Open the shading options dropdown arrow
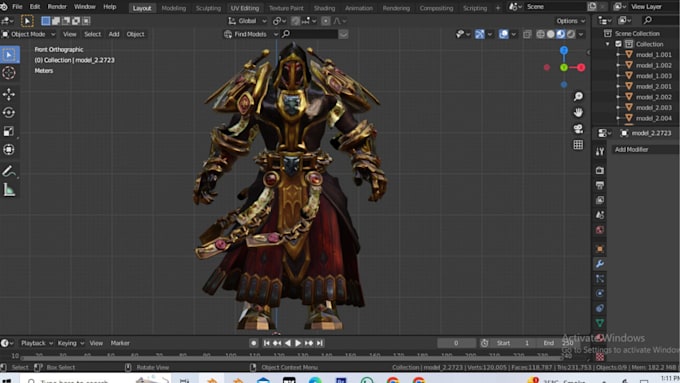The height and width of the screenshot is (383, 680). (581, 34)
